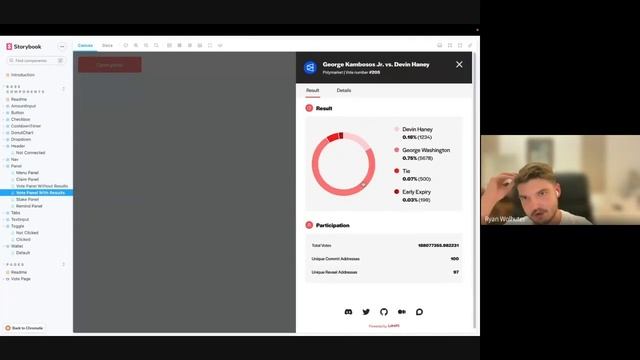Open the Discourse chat bubble icon link
This screenshot has width=640, height=360.
click(419, 312)
